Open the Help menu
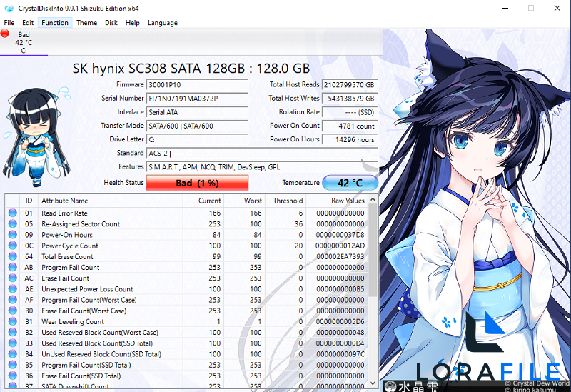This screenshot has width=571, height=392. tap(133, 23)
